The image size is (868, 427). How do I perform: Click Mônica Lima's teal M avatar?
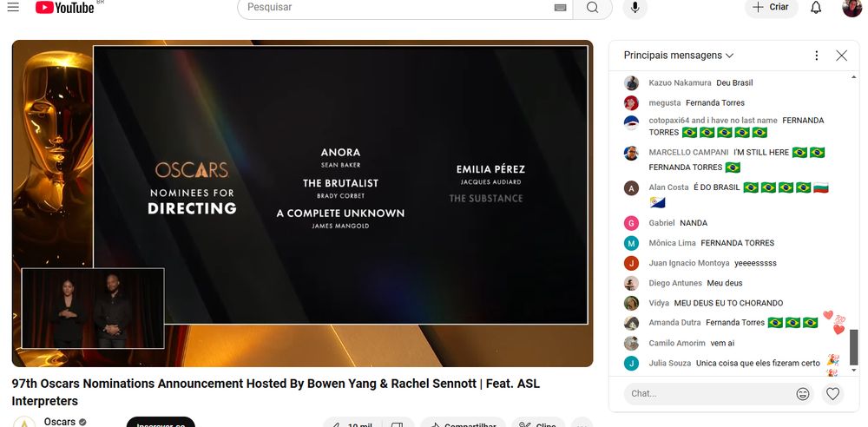tap(632, 243)
